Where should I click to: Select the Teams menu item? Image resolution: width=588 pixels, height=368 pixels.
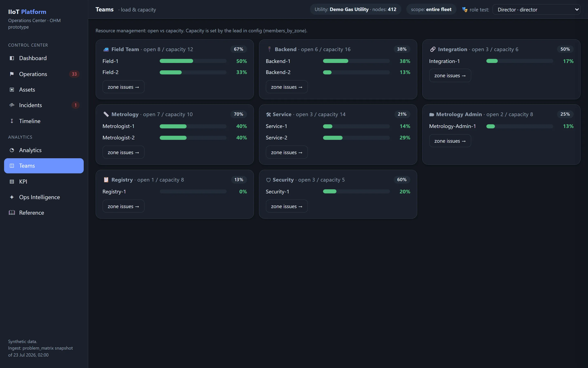pos(44,166)
